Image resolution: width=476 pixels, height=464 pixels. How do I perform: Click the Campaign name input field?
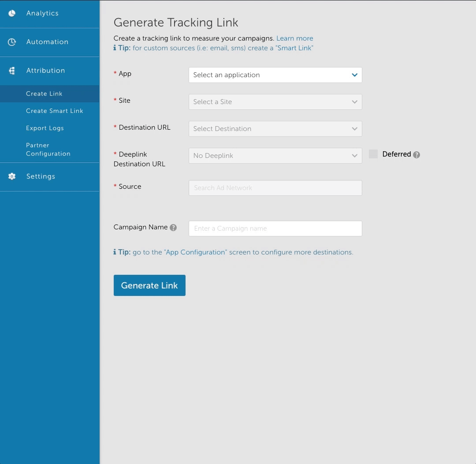[275, 228]
